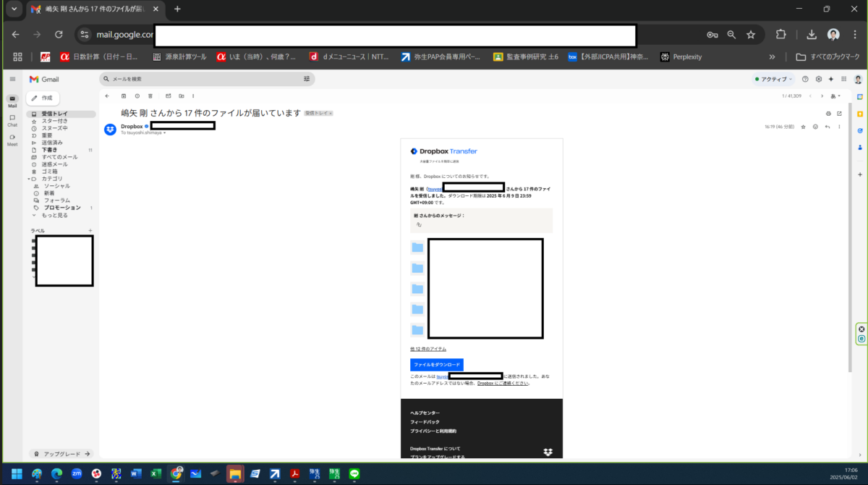Click the Help Center footer link
868x485 pixels.
(x=425, y=413)
